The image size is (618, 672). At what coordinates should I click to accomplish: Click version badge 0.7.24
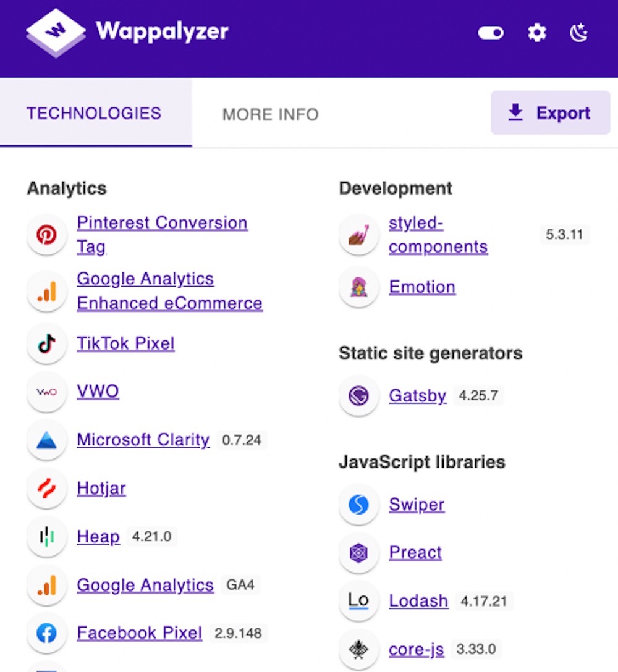tap(242, 440)
